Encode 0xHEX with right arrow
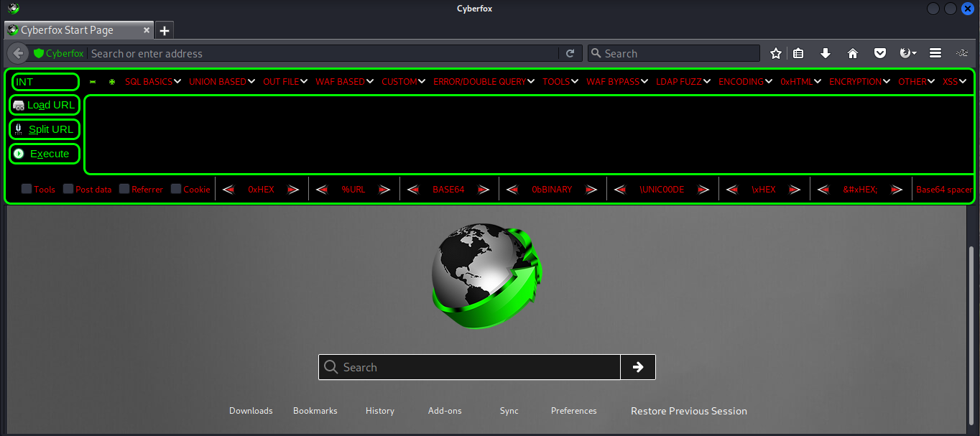 pyautogui.click(x=293, y=190)
